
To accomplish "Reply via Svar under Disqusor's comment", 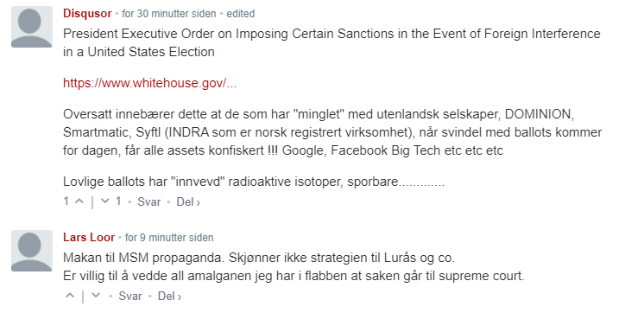I will [x=148, y=201].
